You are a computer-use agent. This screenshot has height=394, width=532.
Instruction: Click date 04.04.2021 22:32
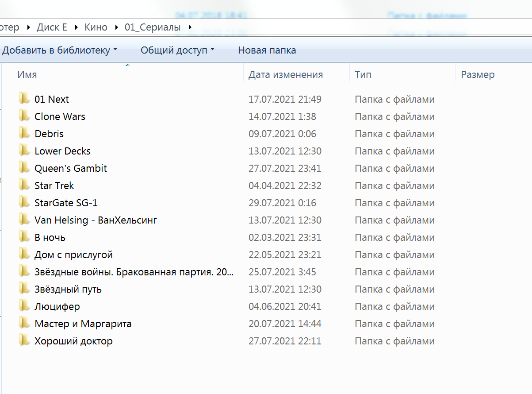[285, 185]
